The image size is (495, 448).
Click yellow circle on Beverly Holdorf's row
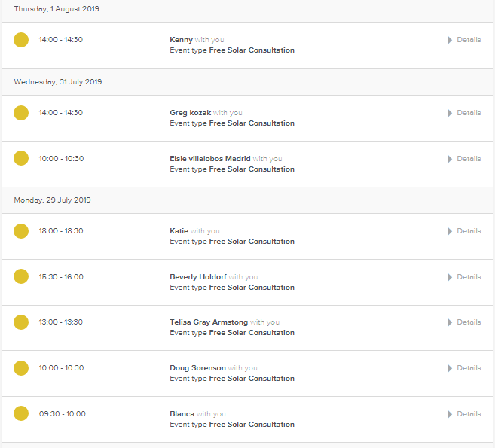[x=21, y=277]
